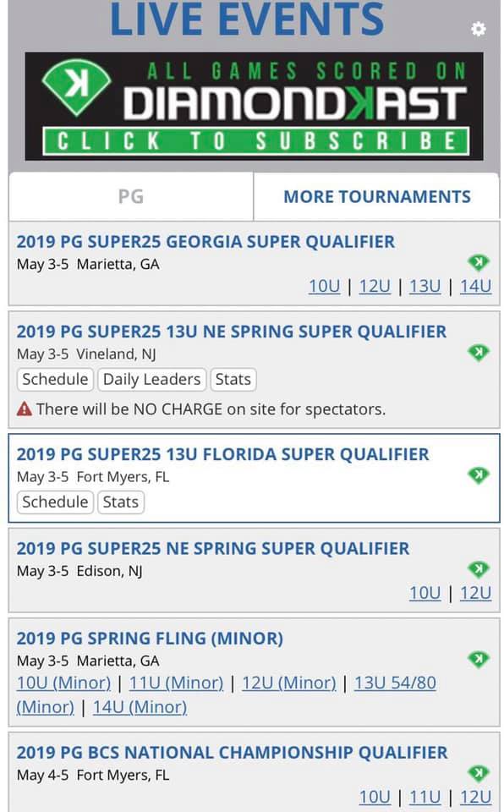
Task: Switch to the PG tab
Action: coord(131,197)
